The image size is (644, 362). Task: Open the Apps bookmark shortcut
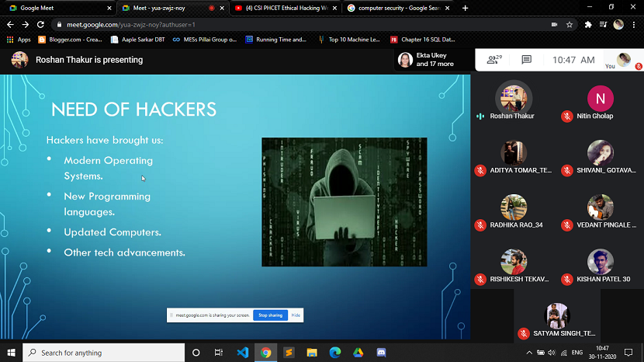click(19, 40)
